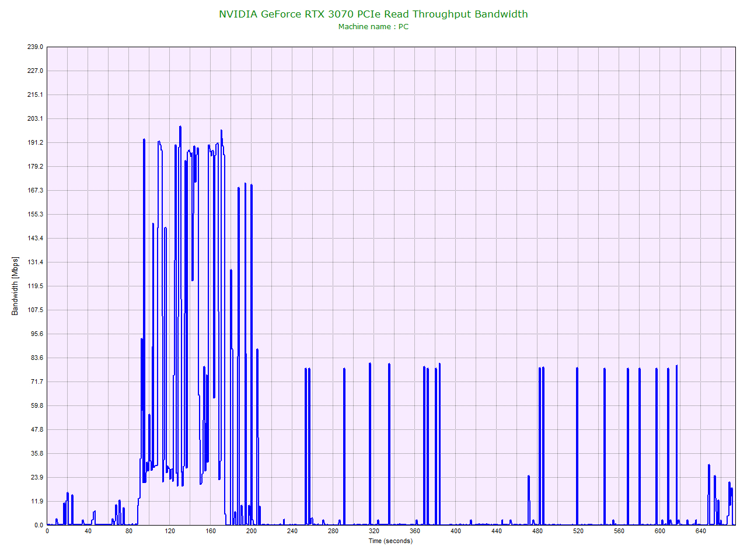Click the 83.6 y-axis value

point(37,358)
